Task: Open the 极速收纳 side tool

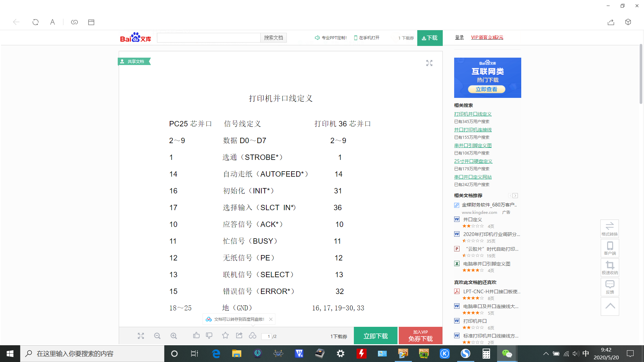Action: (x=610, y=268)
